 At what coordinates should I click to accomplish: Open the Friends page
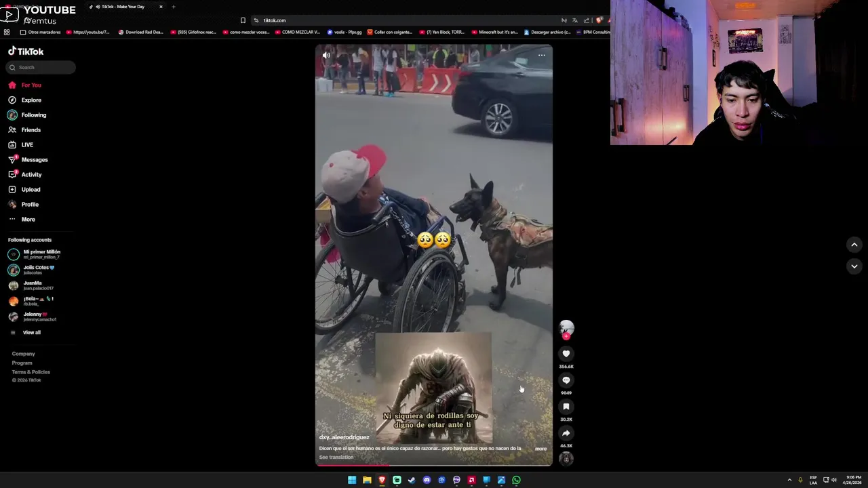[25, 130]
